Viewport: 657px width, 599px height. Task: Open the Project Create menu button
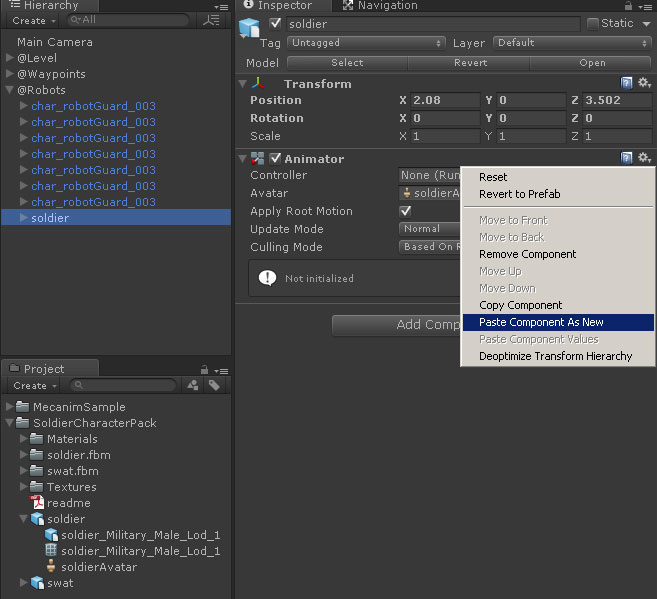pos(34,385)
